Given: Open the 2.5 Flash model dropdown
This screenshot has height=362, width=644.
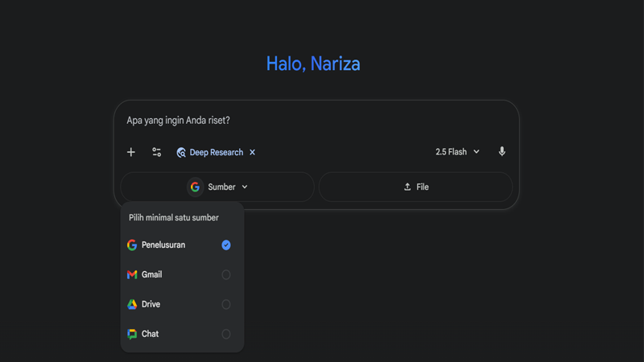Looking at the screenshot, I should point(457,152).
